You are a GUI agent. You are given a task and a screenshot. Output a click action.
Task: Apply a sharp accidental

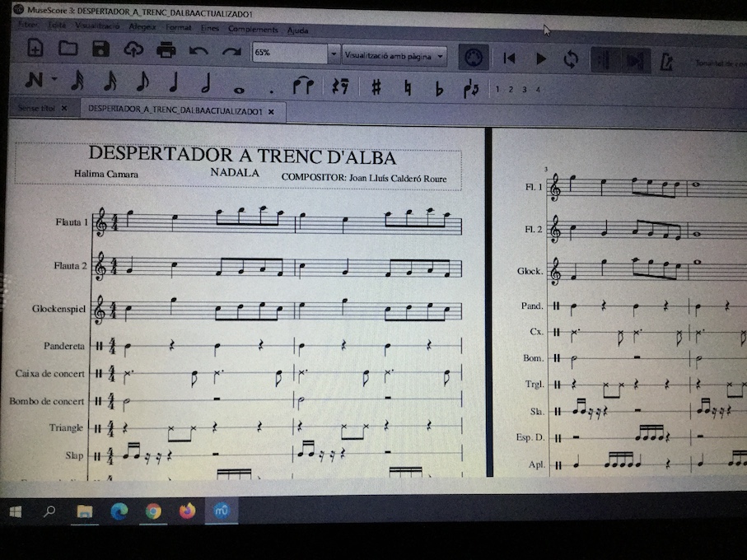pyautogui.click(x=376, y=87)
